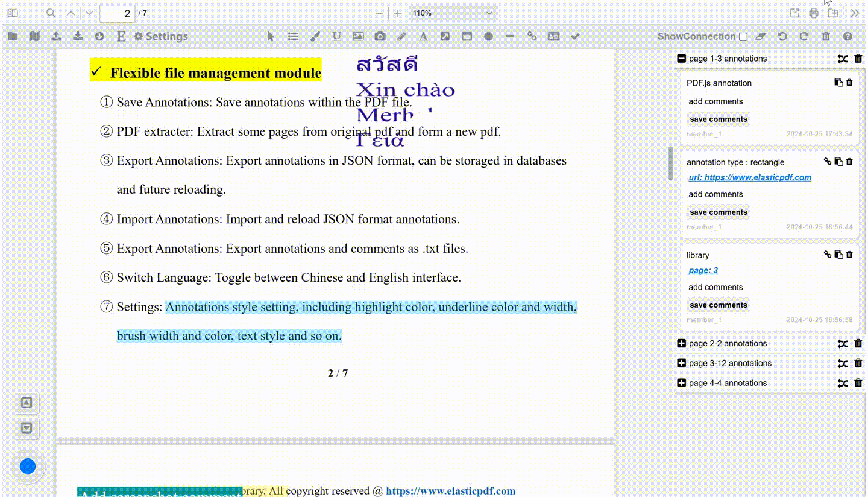
Task: Select the pointer cursor tool
Action: click(271, 36)
